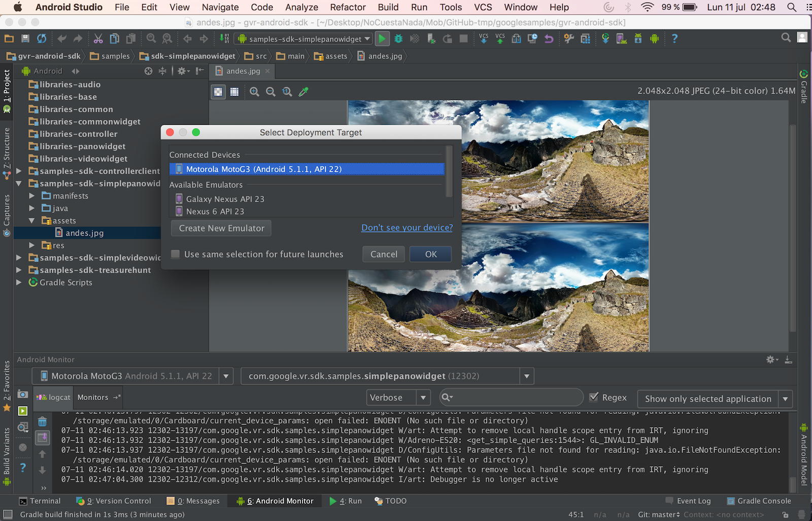The image size is (812, 521).
Task: Click the purple revert arrow icon
Action: (549, 39)
